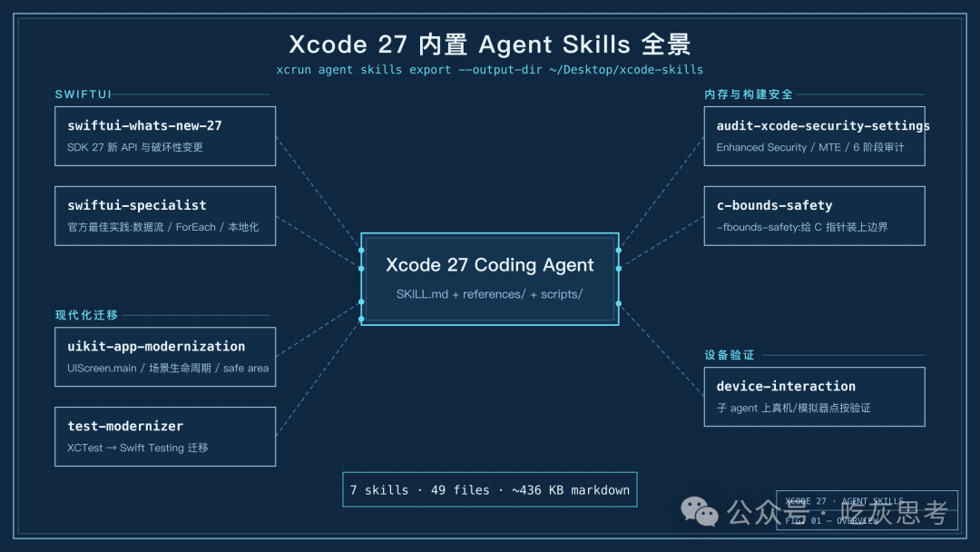Click 'SDK 27 新 API 与破坏性变更' description
This screenshot has width=980, height=552.
pyautogui.click(x=135, y=148)
